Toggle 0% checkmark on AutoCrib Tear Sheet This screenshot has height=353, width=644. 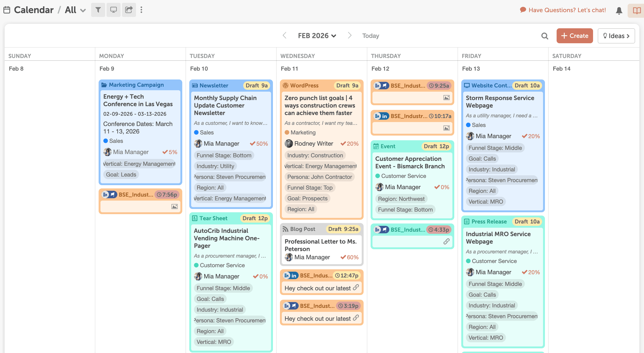click(x=256, y=277)
